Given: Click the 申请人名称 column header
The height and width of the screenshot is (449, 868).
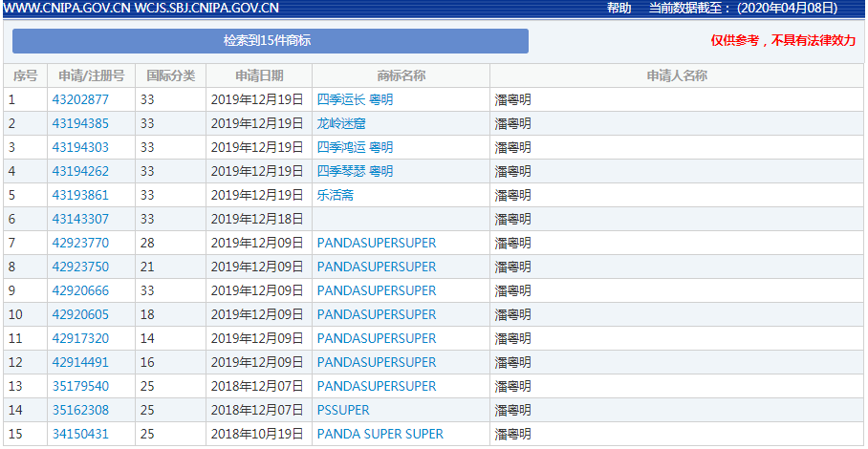Looking at the screenshot, I should point(677,75).
